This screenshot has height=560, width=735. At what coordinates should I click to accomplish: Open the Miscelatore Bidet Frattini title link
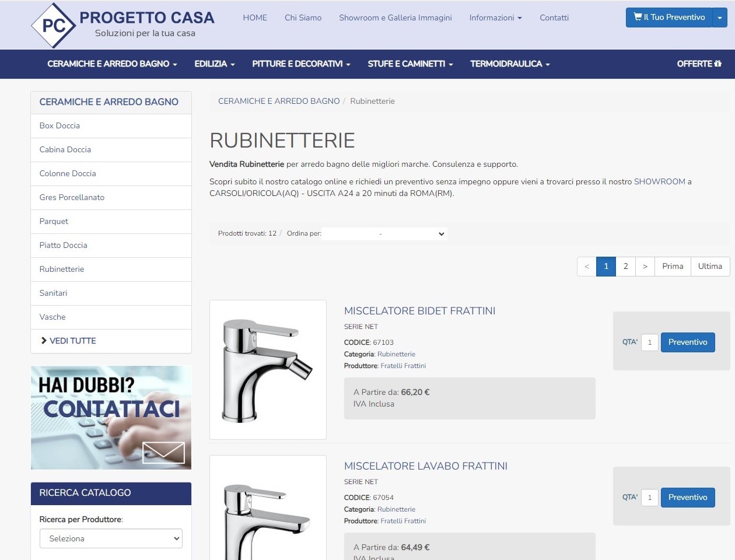point(420,311)
